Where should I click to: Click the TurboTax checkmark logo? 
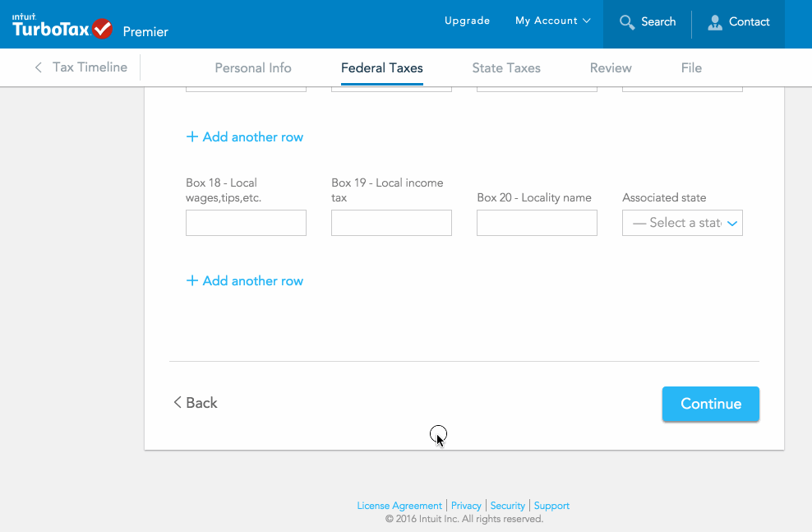pyautogui.click(x=102, y=29)
